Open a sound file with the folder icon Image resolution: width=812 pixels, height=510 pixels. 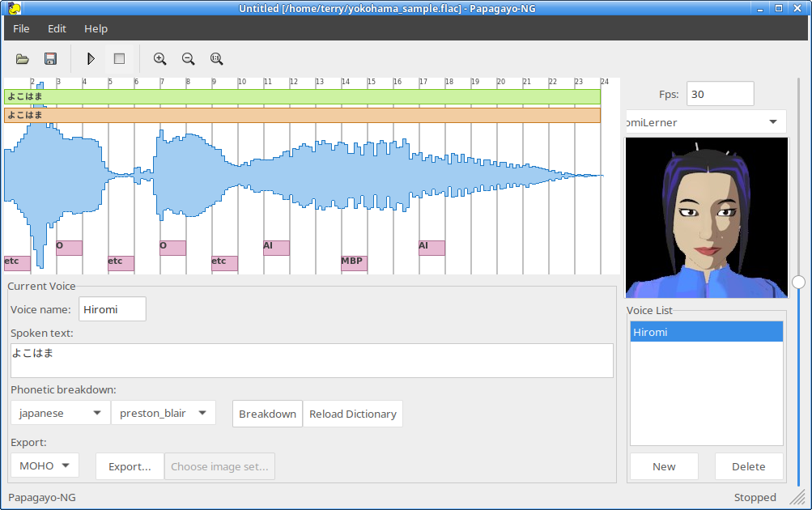(x=23, y=59)
